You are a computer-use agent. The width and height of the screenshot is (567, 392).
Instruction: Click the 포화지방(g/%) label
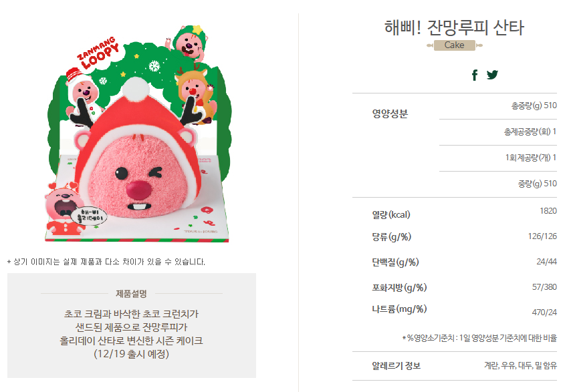[x=399, y=288]
